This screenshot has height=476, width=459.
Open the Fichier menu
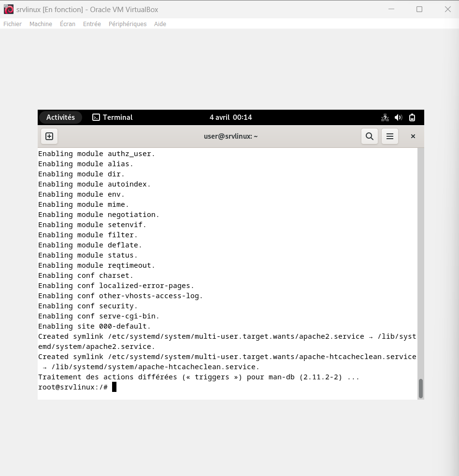(13, 24)
